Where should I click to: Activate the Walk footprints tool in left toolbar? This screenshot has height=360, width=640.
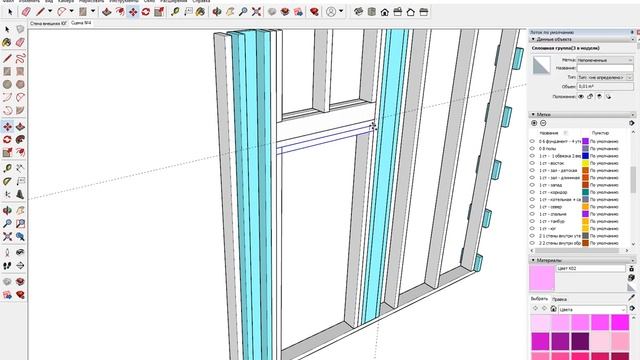click(7, 266)
